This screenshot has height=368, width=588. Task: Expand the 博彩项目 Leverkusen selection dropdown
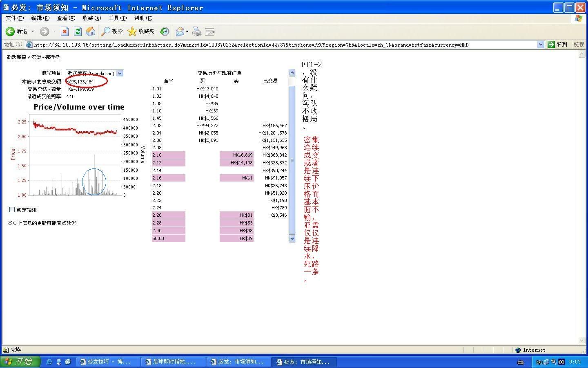coord(120,74)
